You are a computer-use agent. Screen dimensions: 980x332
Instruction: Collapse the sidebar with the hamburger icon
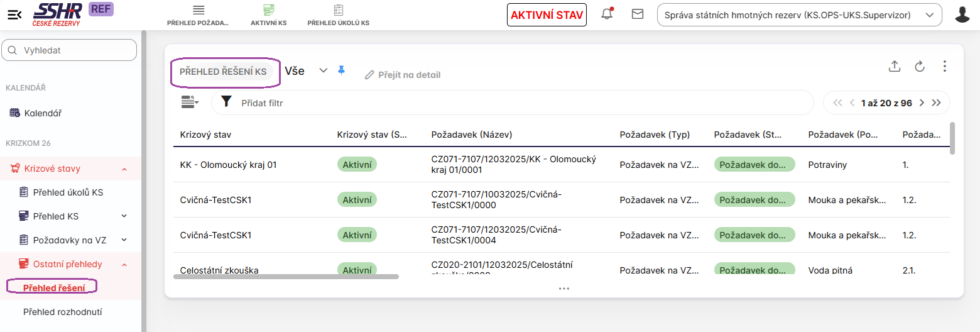click(x=14, y=15)
